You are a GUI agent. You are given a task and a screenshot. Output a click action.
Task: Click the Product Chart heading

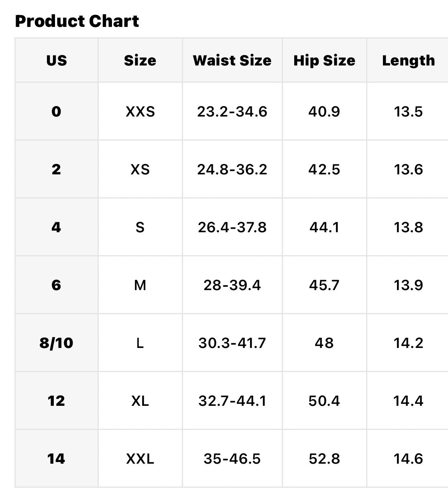coord(77,21)
